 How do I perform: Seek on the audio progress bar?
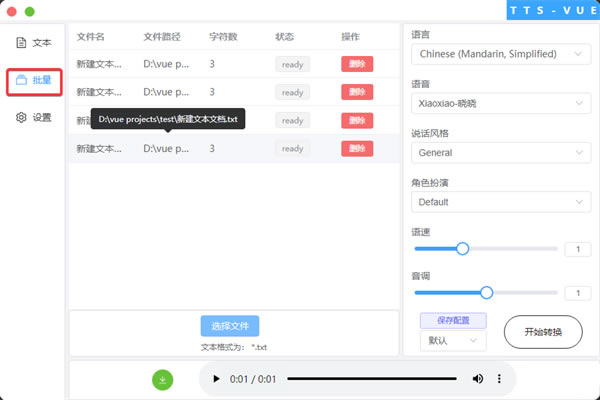click(x=372, y=379)
